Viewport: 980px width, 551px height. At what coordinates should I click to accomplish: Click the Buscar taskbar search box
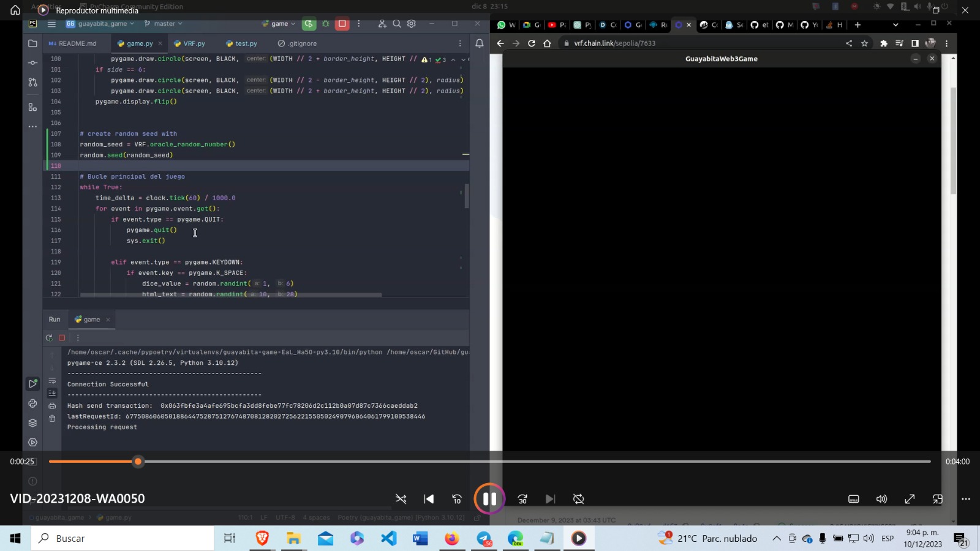tap(123, 538)
